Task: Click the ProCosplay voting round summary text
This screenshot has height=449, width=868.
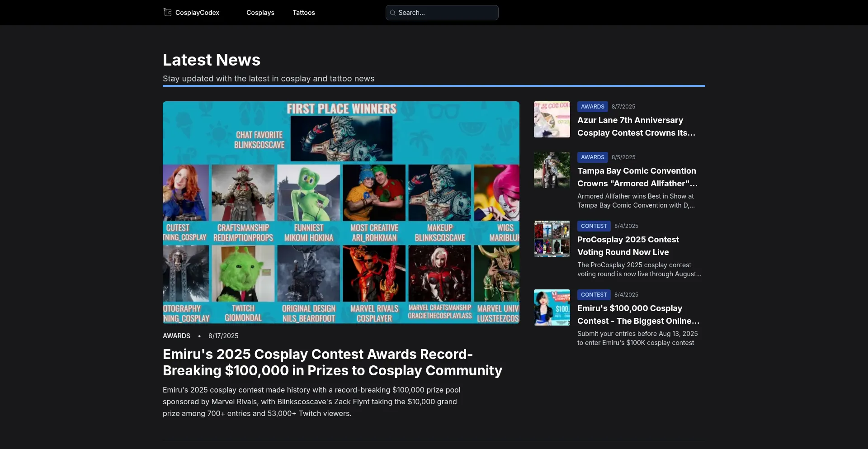Action: (x=639, y=269)
